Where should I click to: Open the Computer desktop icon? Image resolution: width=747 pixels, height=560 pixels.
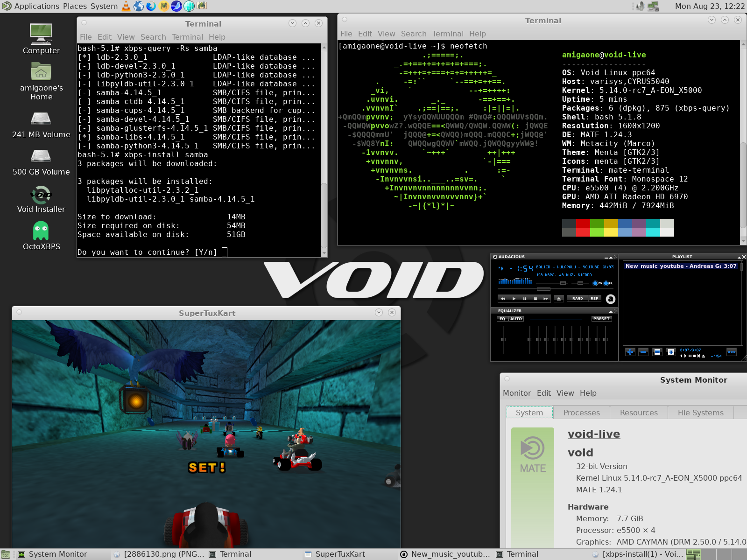pyautogui.click(x=41, y=38)
